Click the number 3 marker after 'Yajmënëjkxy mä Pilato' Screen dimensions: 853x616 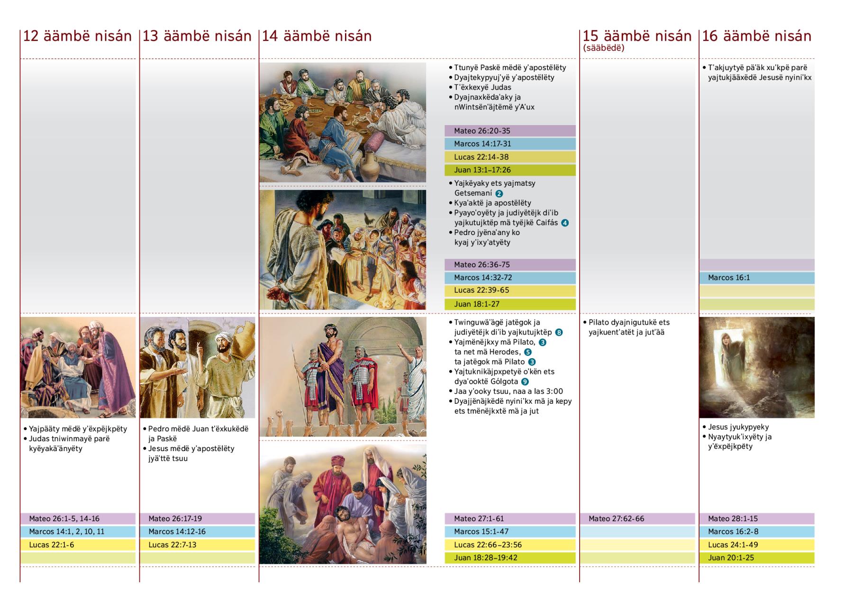click(x=543, y=342)
